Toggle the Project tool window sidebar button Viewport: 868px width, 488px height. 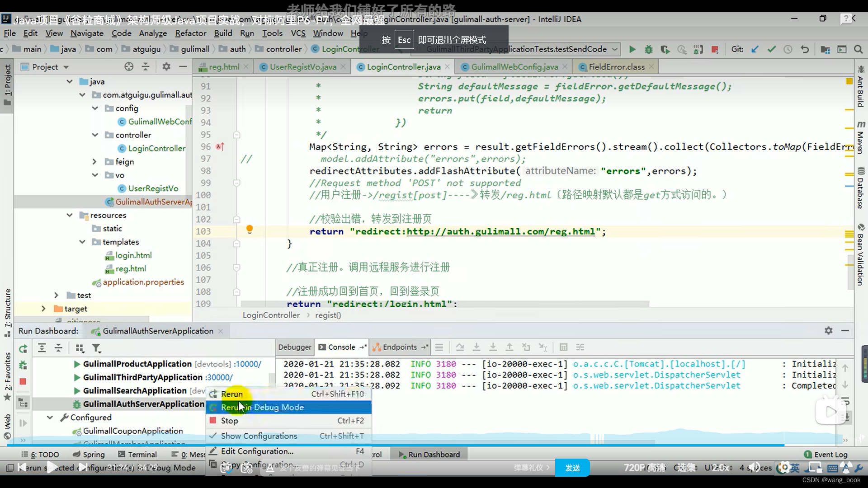(7, 85)
